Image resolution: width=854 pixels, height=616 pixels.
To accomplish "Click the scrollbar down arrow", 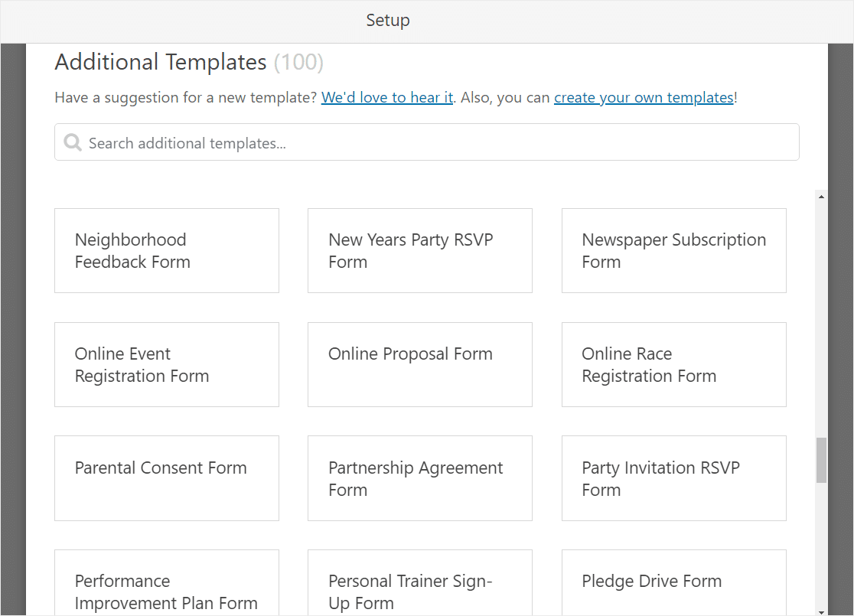I will coord(821,611).
